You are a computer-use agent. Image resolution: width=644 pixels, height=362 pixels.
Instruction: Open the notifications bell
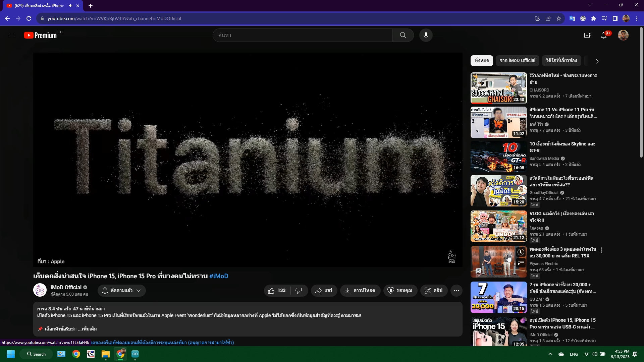point(604,35)
